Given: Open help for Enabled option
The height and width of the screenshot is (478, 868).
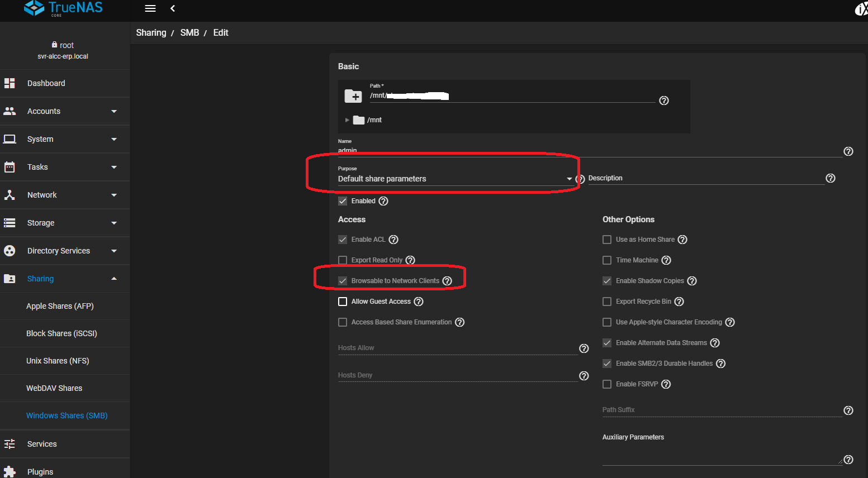Looking at the screenshot, I should 383,201.
